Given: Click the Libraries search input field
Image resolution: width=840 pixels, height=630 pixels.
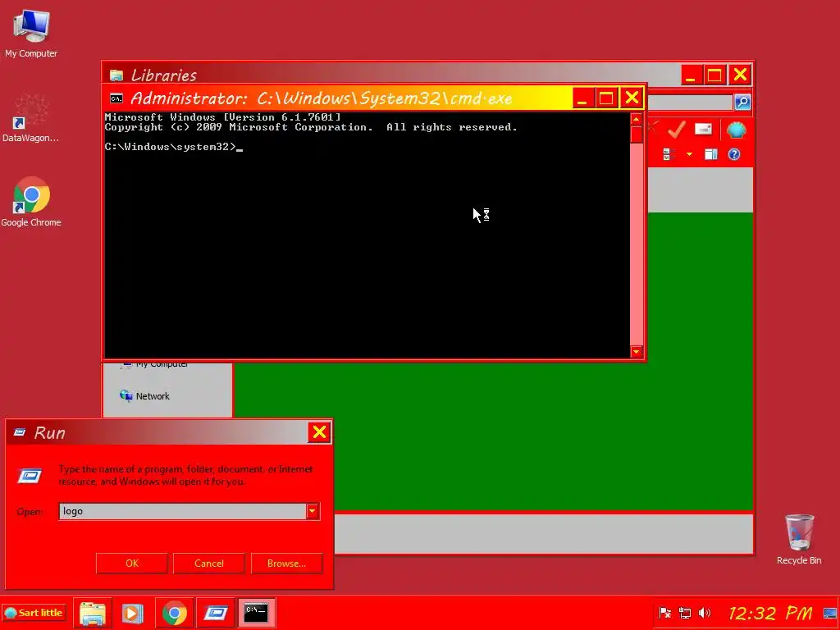Looking at the screenshot, I should 690,102.
